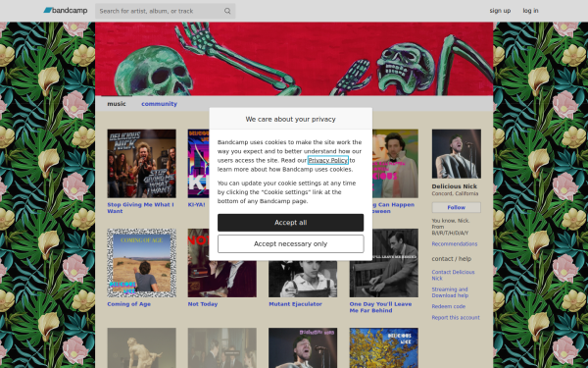Open the log in link
The height and width of the screenshot is (368, 588).
tap(530, 11)
